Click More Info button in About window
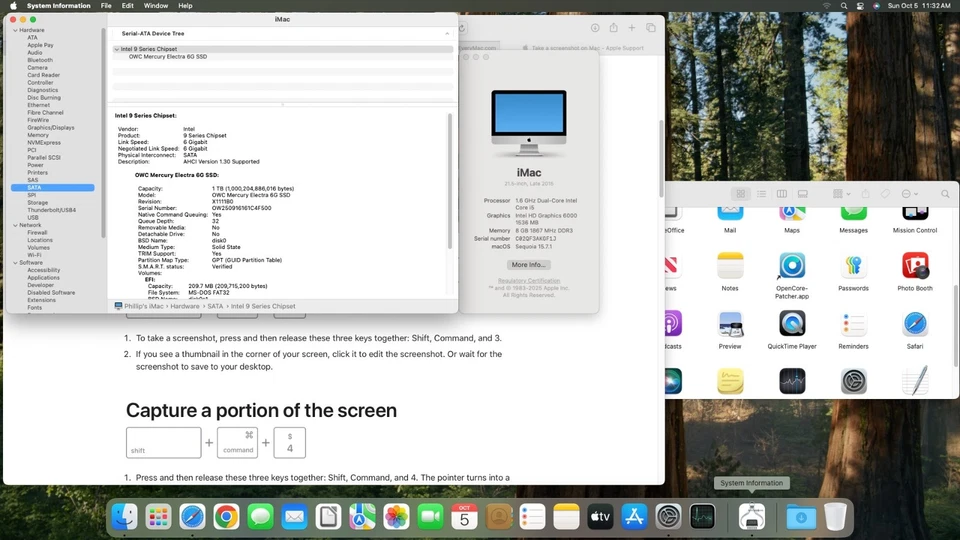 coord(528,265)
